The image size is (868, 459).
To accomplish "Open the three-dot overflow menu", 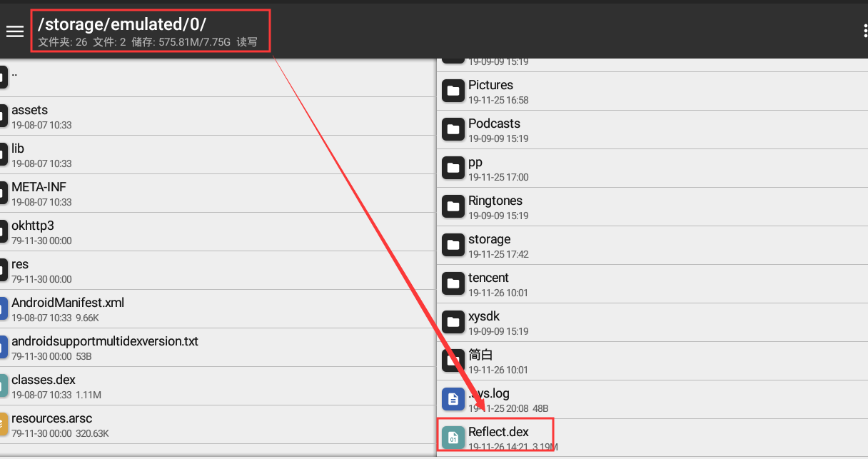I will click(864, 31).
